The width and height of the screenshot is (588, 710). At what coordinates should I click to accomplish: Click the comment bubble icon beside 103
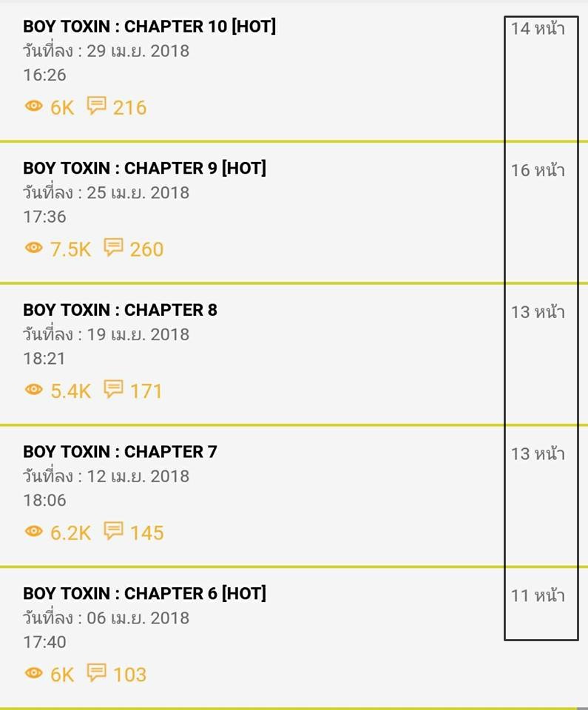point(96,672)
